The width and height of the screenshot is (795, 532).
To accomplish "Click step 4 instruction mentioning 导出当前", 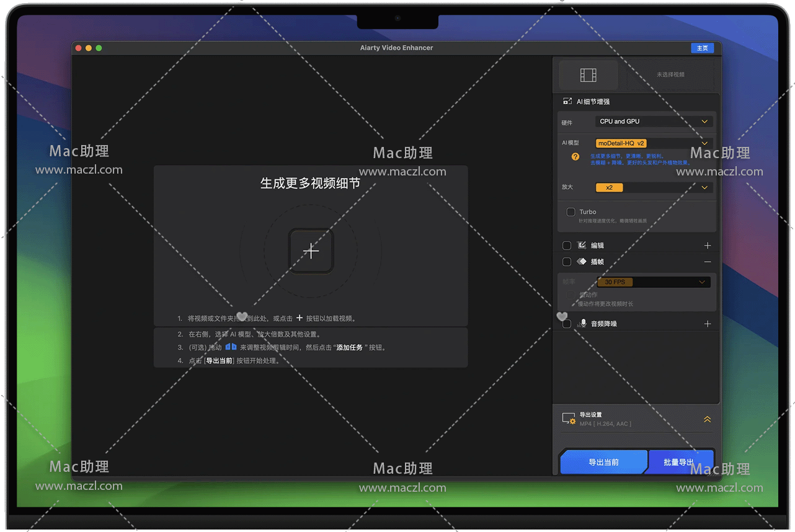I will click(x=229, y=361).
